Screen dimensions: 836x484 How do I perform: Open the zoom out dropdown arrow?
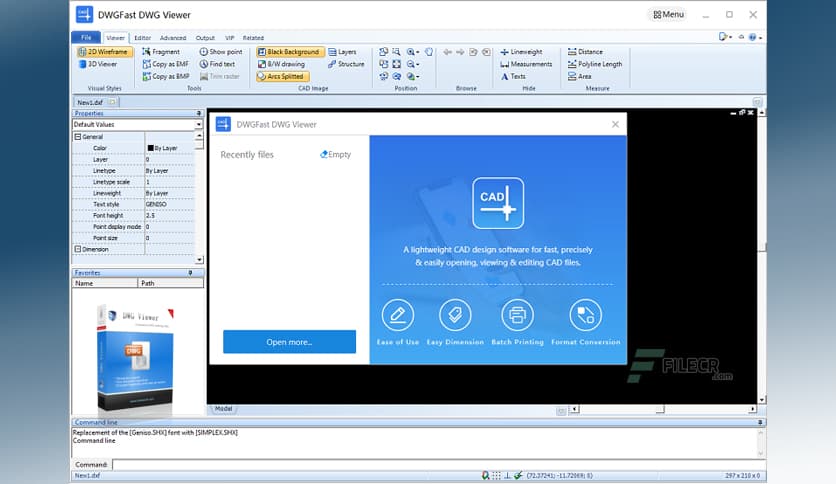[x=417, y=64]
